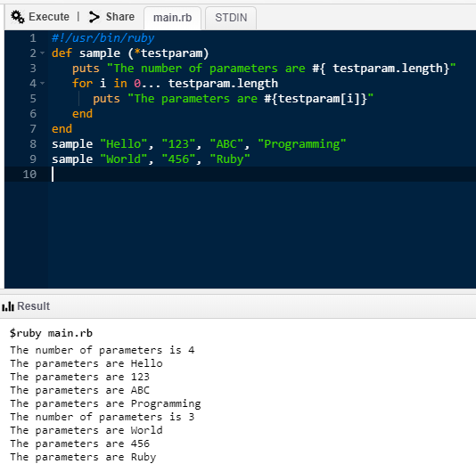The image size is (476, 472).
Task: Click the 'for' keyword on line 4
Action: pos(82,83)
